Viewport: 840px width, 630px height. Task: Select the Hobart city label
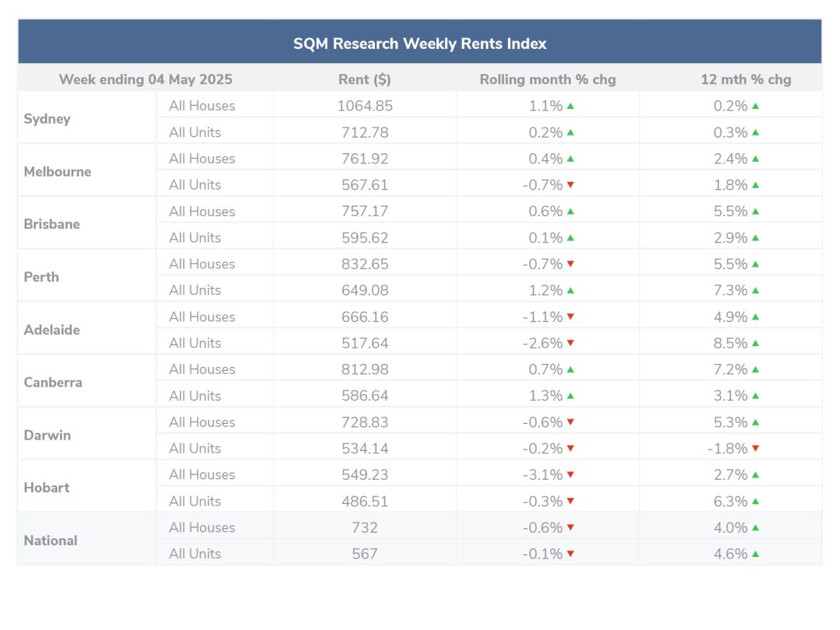click(x=47, y=488)
